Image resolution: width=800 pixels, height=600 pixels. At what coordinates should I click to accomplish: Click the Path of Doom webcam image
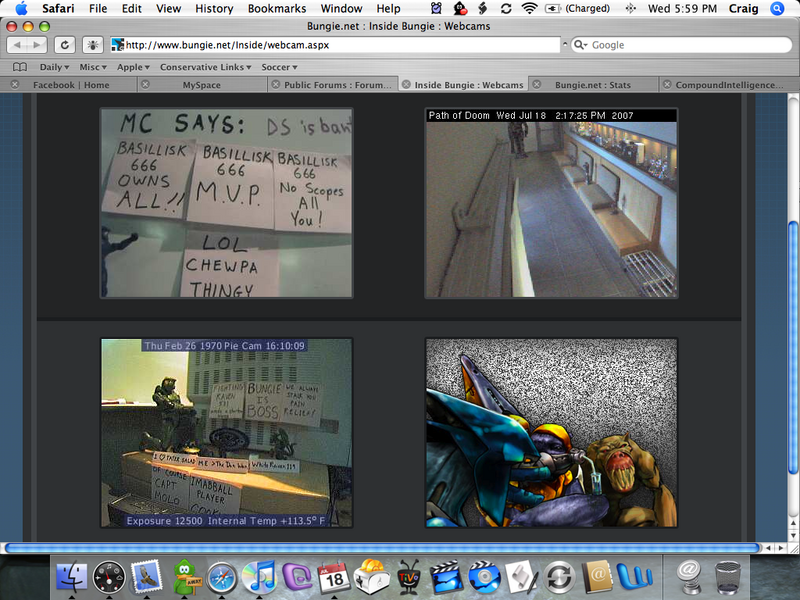[x=551, y=204]
